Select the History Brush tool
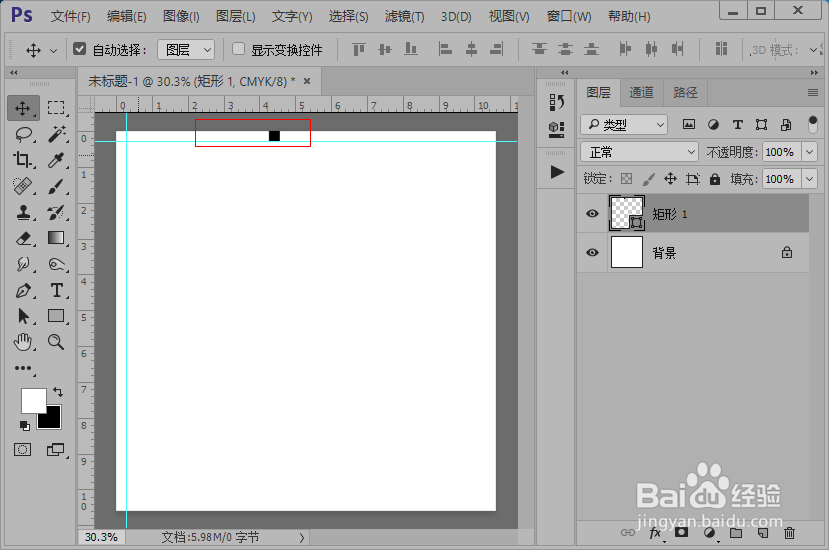Screen dimensions: 829x550 (x=56, y=212)
